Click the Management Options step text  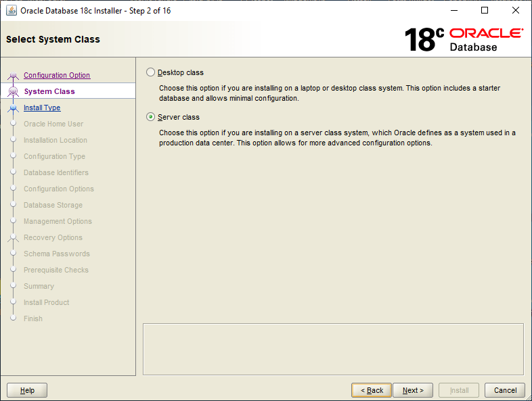click(x=58, y=221)
